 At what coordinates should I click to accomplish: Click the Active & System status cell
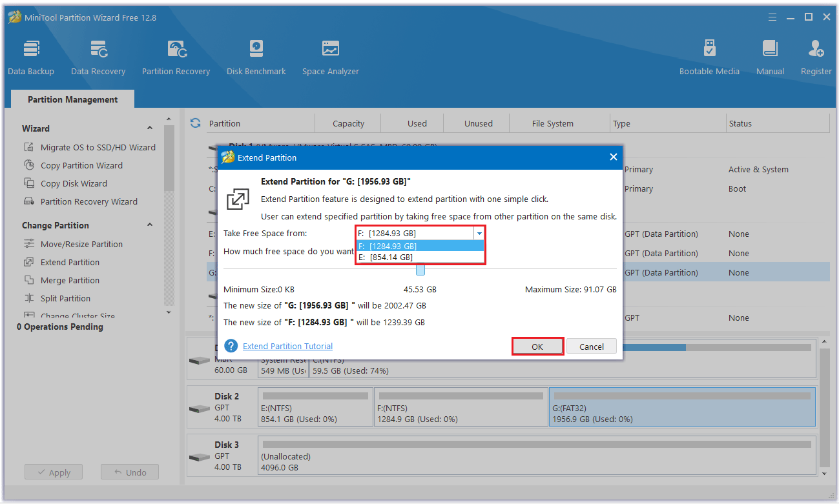[758, 170]
